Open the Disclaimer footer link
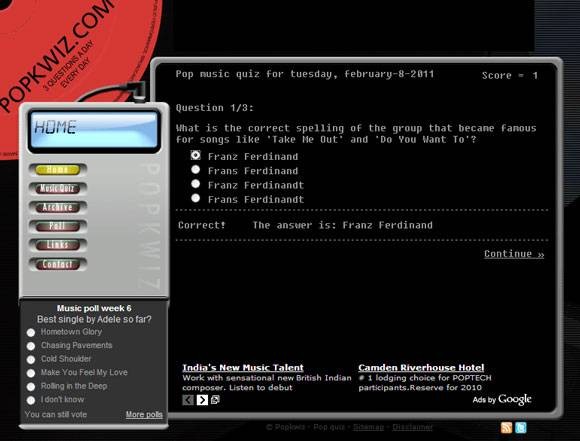 pos(412,427)
